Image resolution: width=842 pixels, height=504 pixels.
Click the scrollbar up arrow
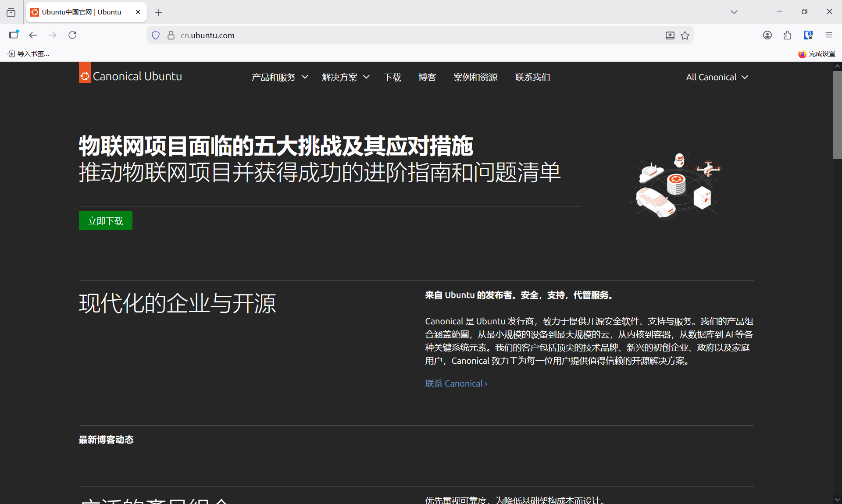837,66
